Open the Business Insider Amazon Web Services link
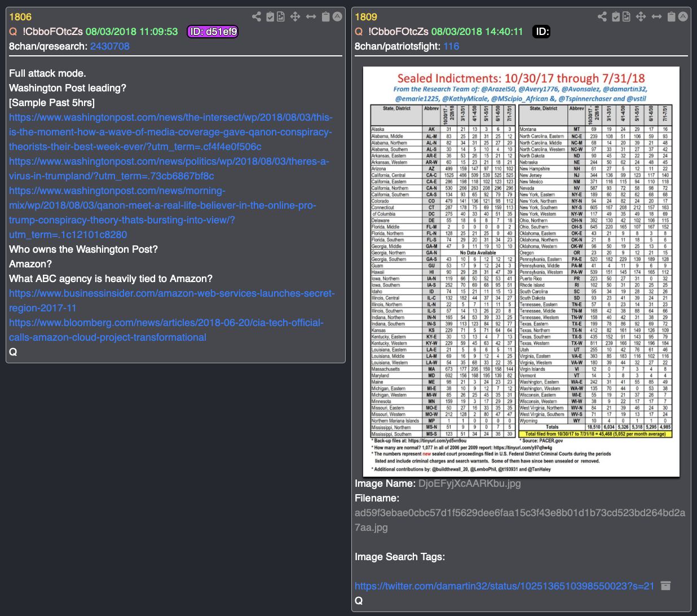 click(172, 301)
